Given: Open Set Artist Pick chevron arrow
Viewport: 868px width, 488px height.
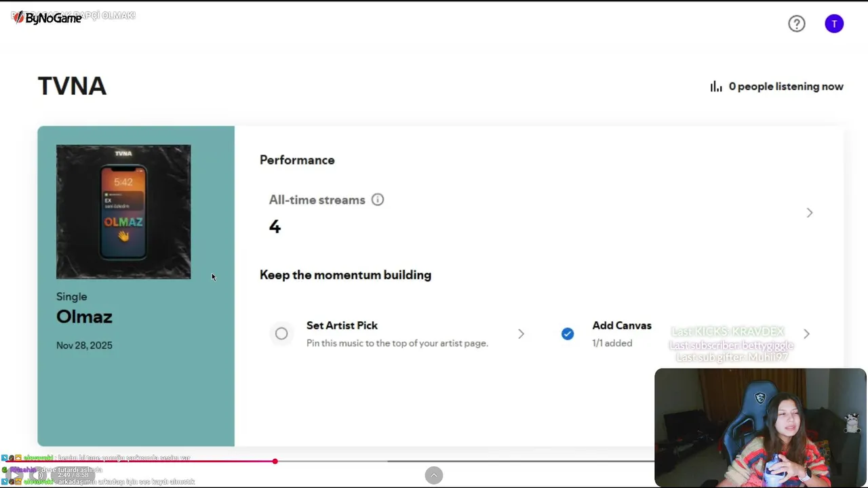Looking at the screenshot, I should pos(521,333).
